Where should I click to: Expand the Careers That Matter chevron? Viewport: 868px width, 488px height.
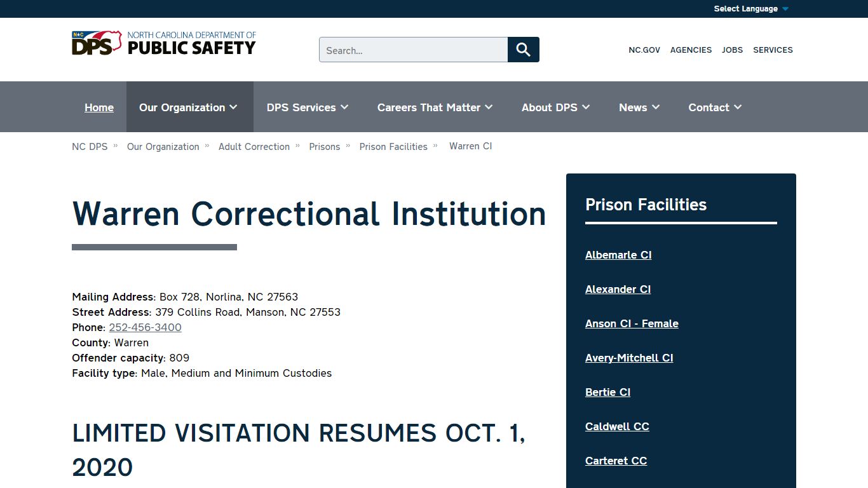[489, 107]
